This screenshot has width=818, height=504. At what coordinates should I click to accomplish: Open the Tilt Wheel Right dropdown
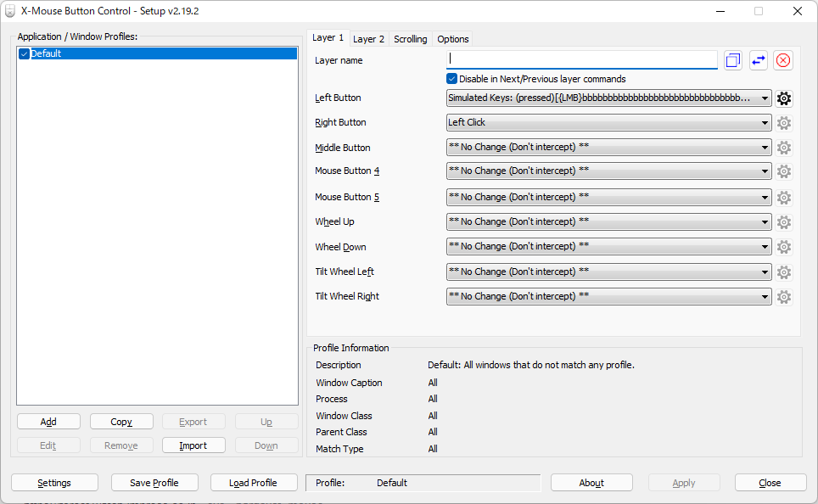click(x=608, y=296)
